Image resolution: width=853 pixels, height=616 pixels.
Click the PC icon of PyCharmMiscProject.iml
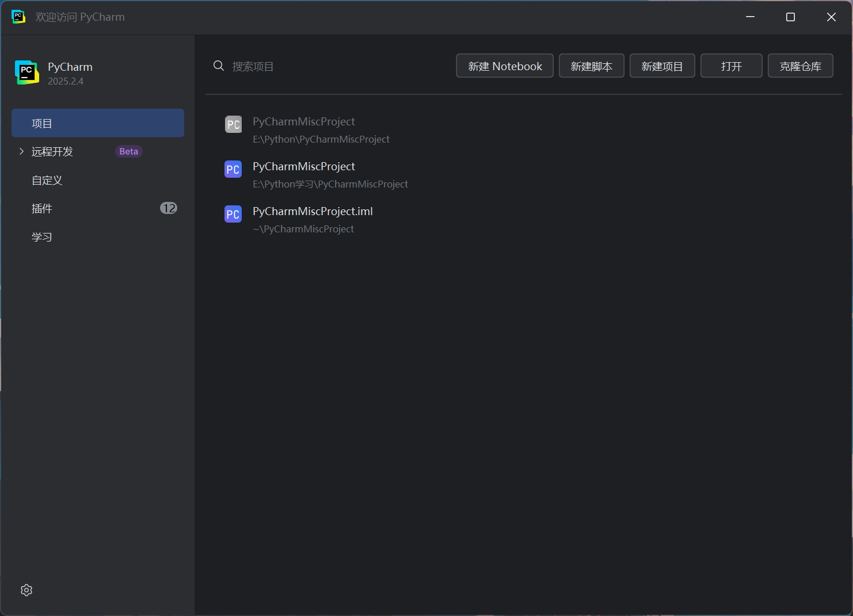233,214
